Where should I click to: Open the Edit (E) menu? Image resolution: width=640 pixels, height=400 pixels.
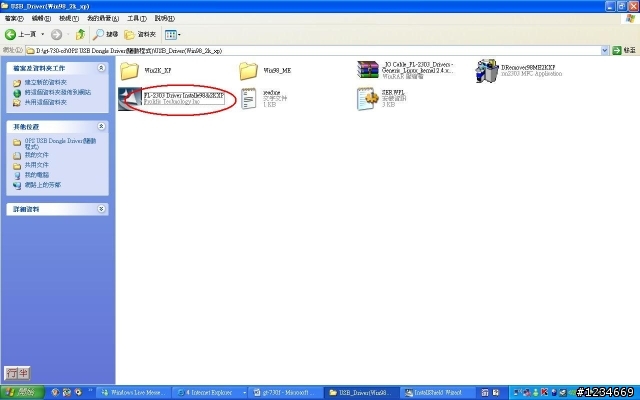41,18
